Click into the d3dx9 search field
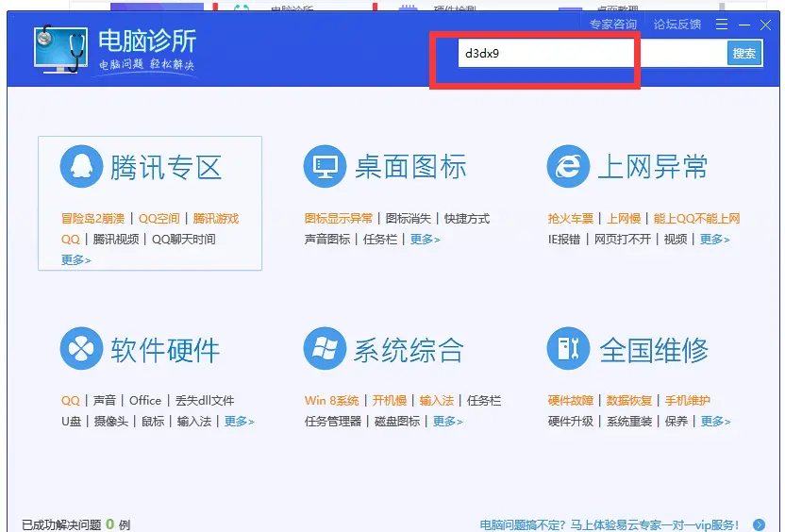The width and height of the screenshot is (785, 532). click(593, 53)
